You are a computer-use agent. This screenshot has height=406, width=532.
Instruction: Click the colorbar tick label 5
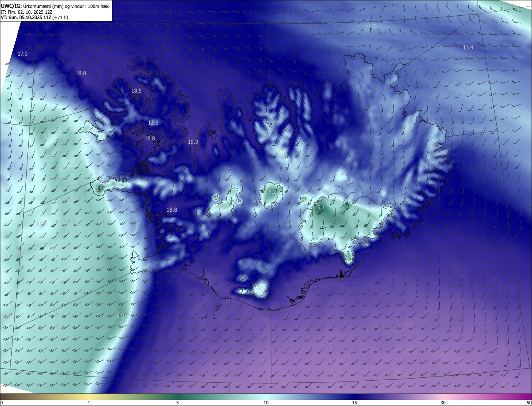click(x=177, y=403)
